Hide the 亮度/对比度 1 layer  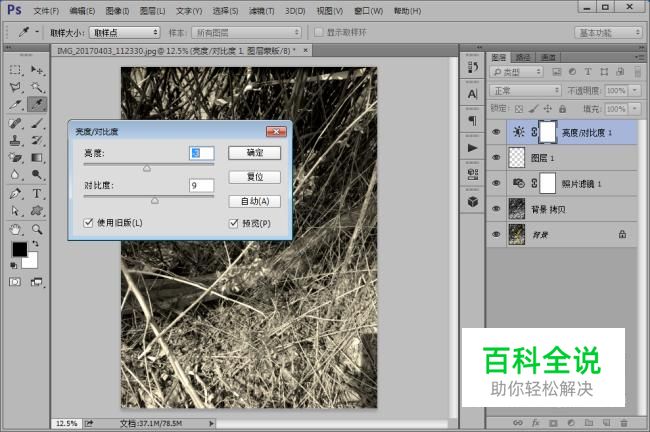496,132
